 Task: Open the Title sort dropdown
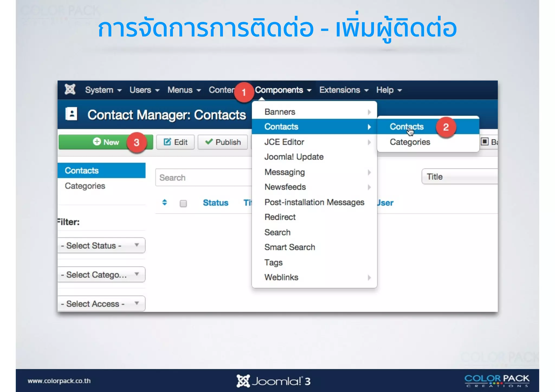(460, 177)
